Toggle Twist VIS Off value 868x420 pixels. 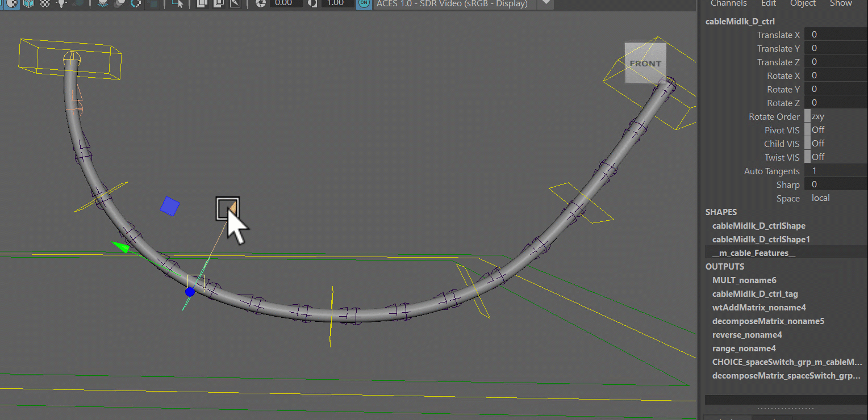tap(836, 157)
